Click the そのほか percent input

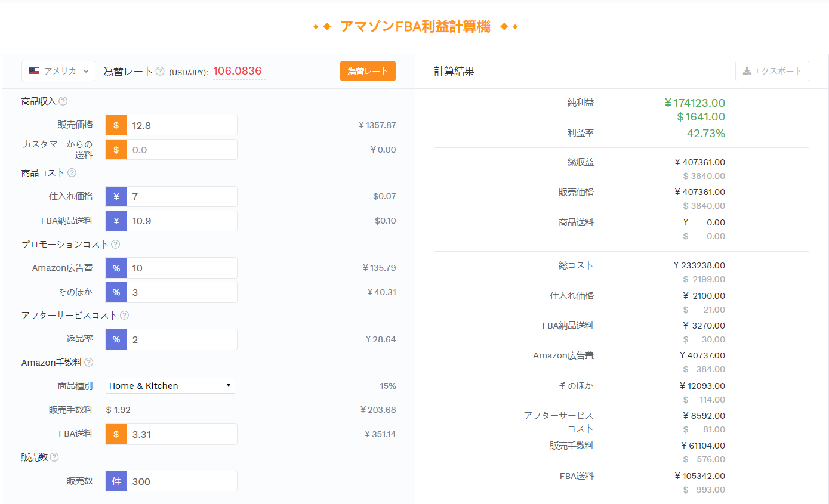tap(181, 292)
